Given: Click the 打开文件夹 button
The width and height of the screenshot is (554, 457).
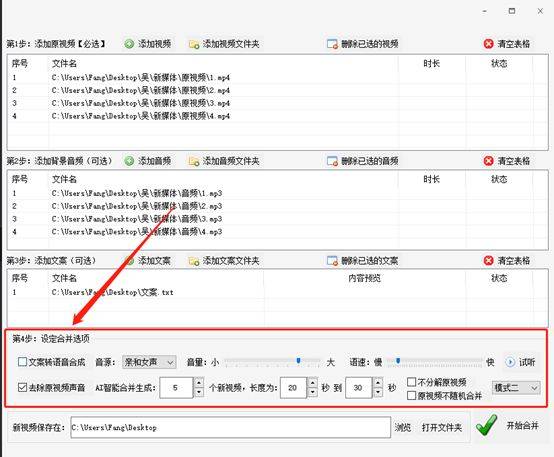Looking at the screenshot, I should pos(442,428).
